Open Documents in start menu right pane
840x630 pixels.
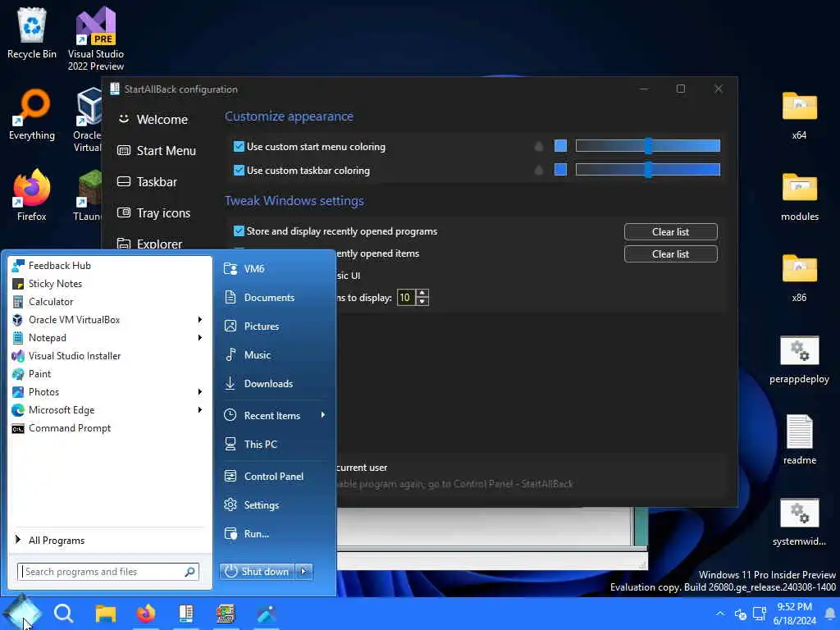(269, 297)
